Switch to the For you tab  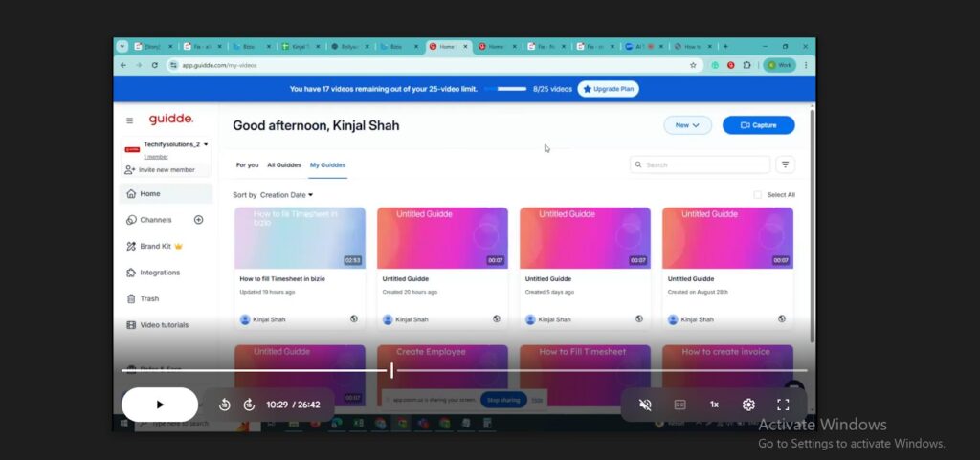[247, 165]
